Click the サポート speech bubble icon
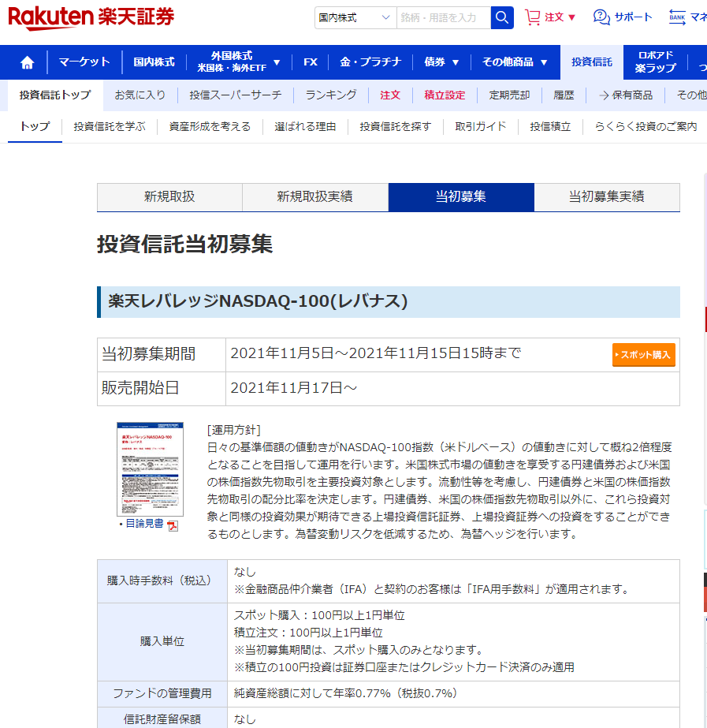The height and width of the screenshot is (728, 707). tap(601, 17)
